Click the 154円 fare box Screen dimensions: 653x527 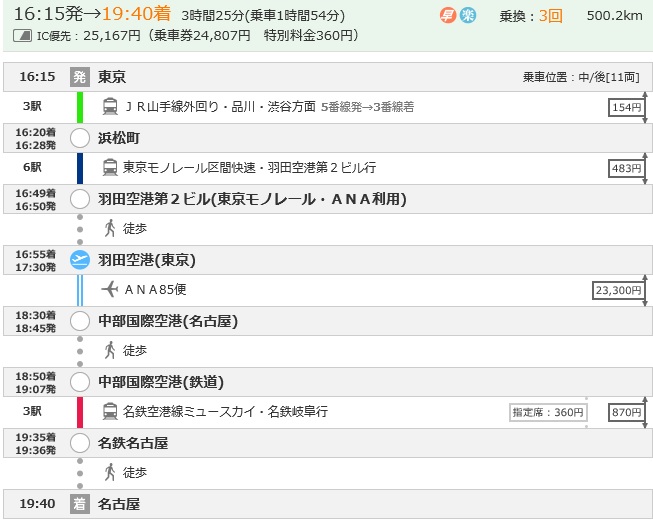tap(626, 107)
